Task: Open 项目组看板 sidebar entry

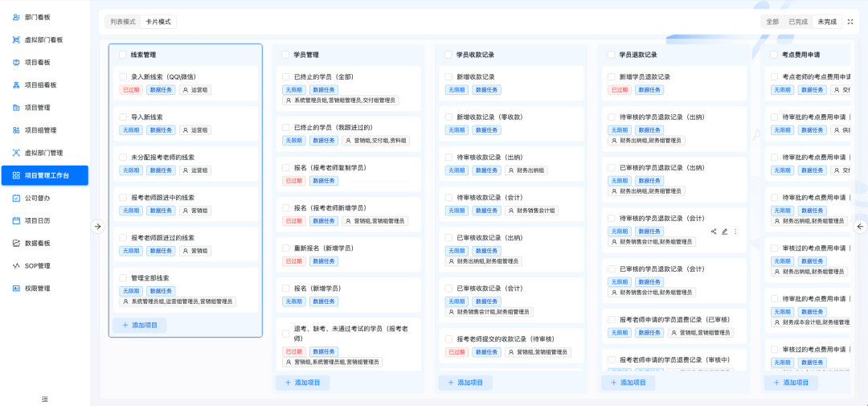Action: coord(44,84)
